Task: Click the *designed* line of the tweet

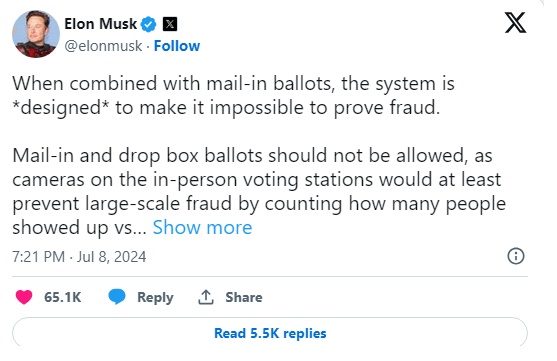Action: (226, 107)
